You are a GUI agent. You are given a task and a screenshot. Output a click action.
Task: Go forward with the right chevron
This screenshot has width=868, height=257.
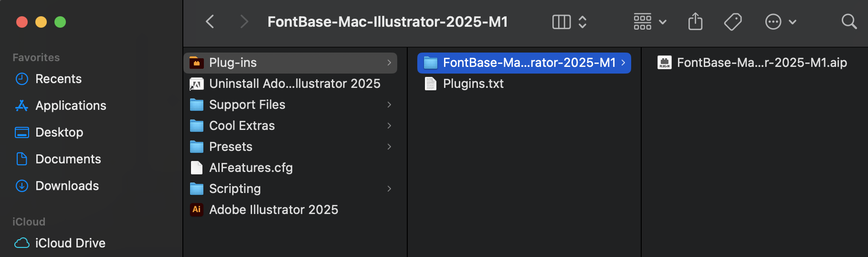(244, 21)
